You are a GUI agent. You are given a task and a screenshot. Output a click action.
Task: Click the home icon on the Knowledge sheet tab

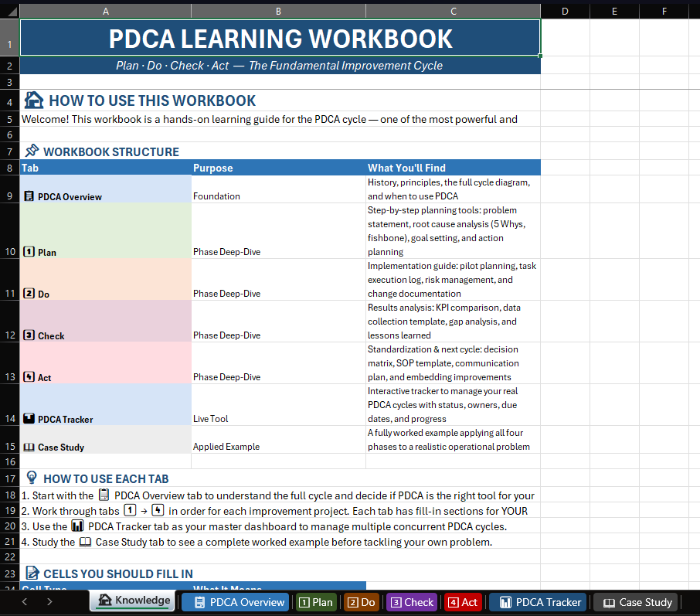[x=106, y=601]
